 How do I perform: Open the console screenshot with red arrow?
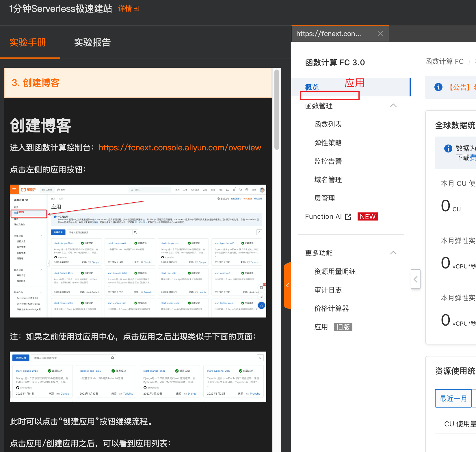coord(138,251)
